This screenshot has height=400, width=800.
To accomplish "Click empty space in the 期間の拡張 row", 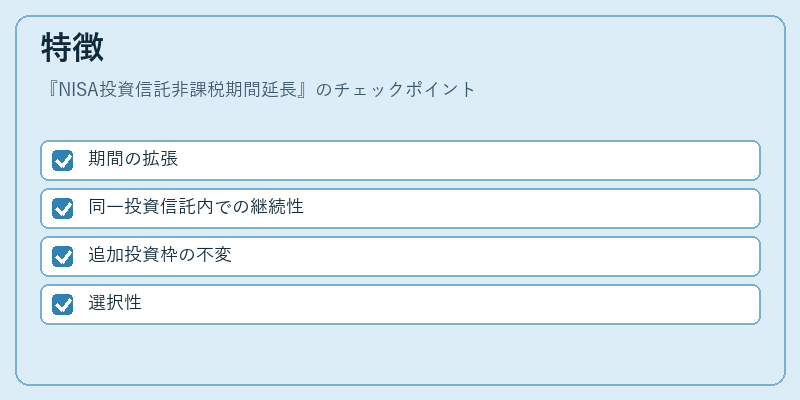I will click(459, 161).
